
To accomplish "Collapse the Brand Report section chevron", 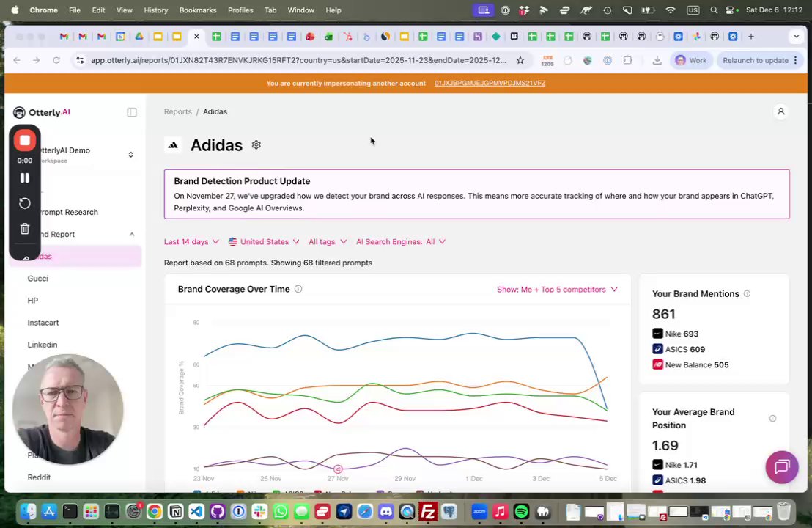I will click(131, 234).
